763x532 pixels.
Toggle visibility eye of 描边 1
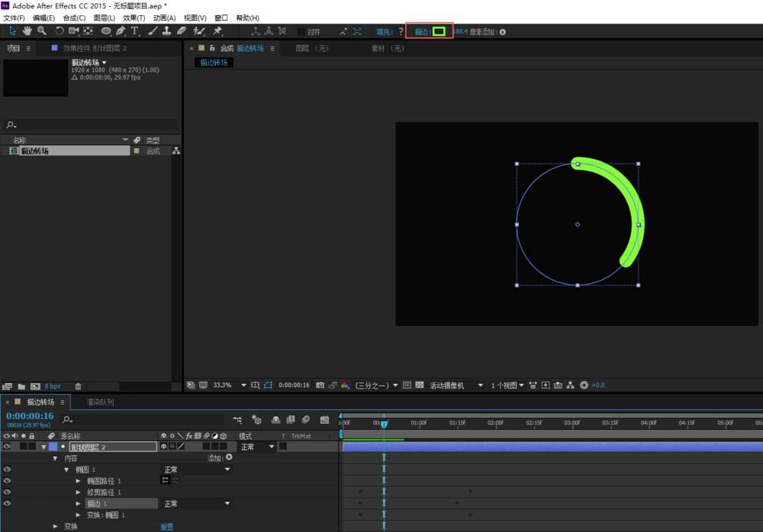(7, 504)
